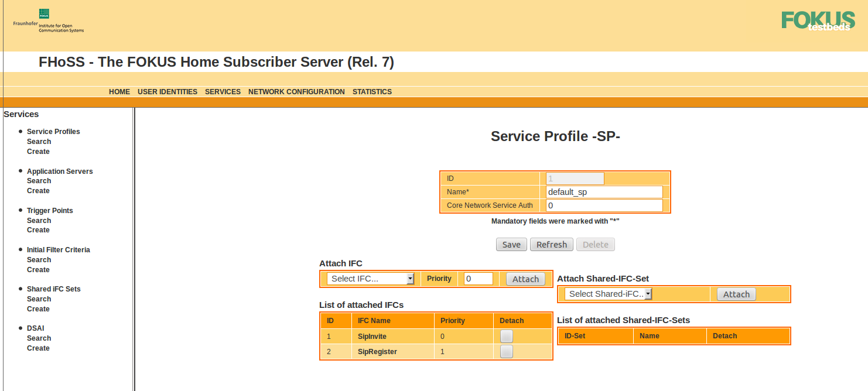Click the Priority input field
Image resolution: width=868 pixels, height=391 pixels.
click(478, 279)
